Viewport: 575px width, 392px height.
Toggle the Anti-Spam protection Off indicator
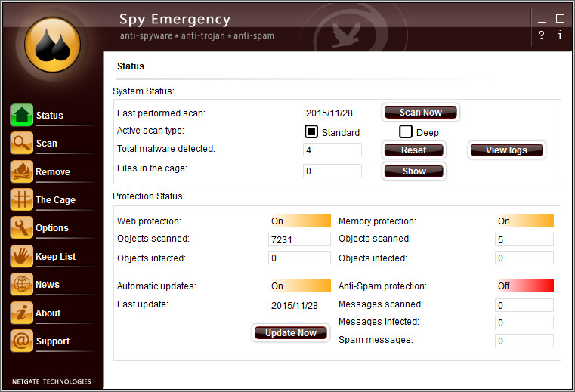525,286
